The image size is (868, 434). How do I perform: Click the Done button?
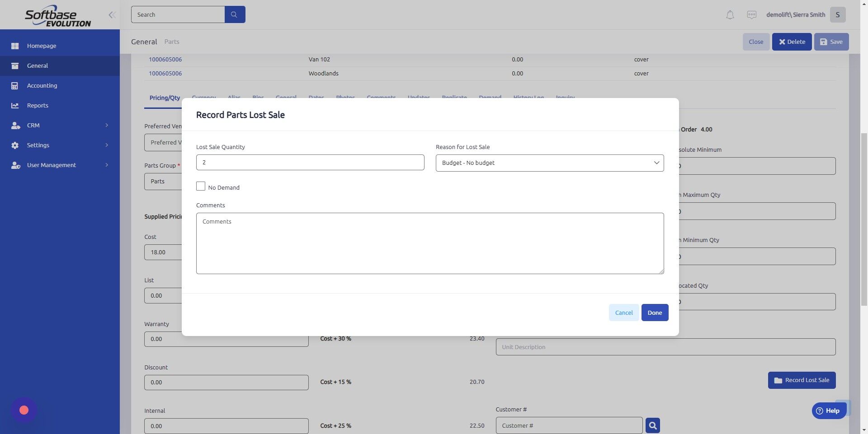tap(655, 312)
